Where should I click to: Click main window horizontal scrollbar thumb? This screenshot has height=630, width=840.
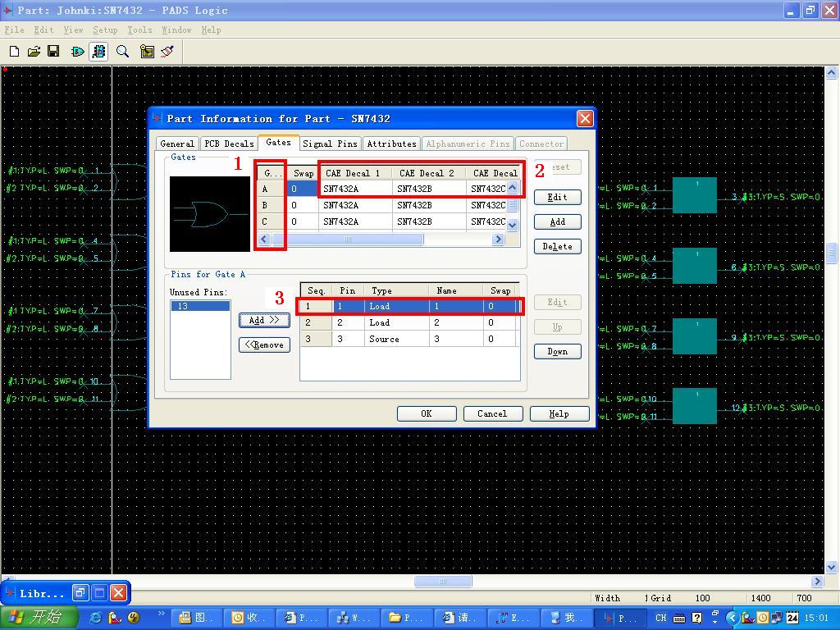click(x=443, y=581)
